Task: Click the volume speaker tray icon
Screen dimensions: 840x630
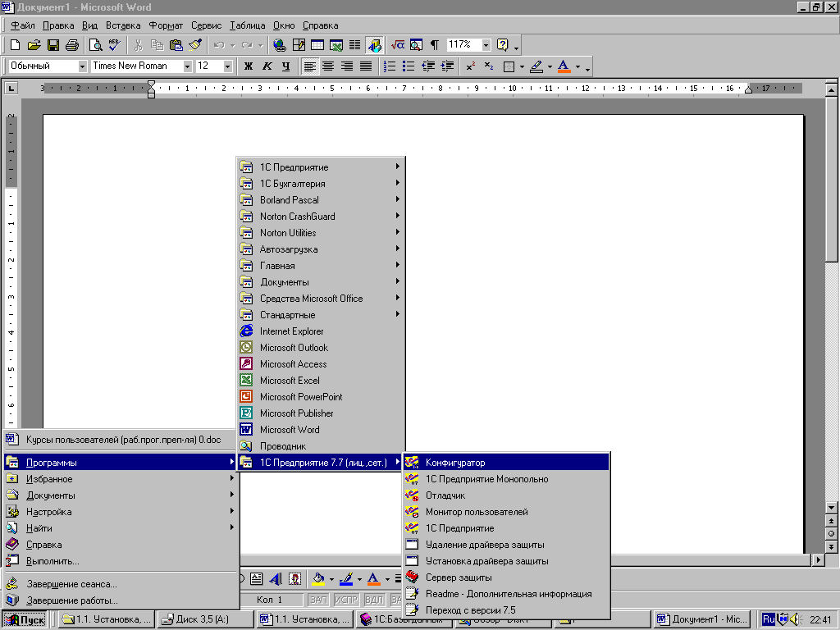Action: click(x=794, y=619)
